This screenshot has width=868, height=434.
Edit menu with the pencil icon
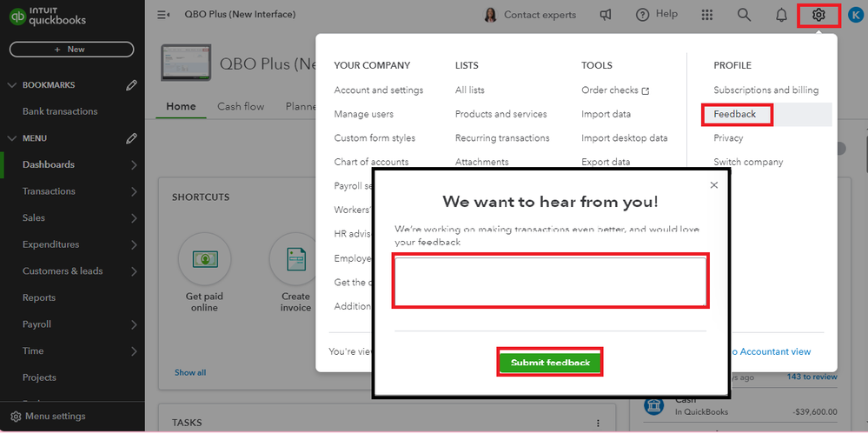(131, 138)
